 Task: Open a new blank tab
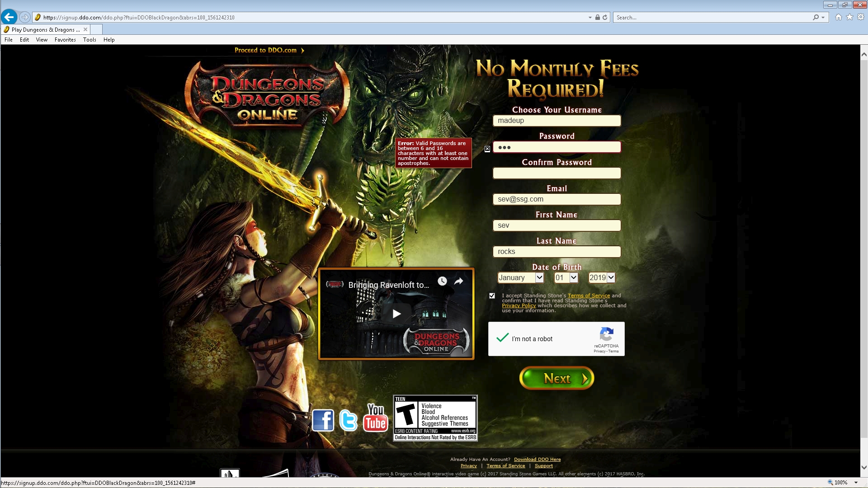96,29
